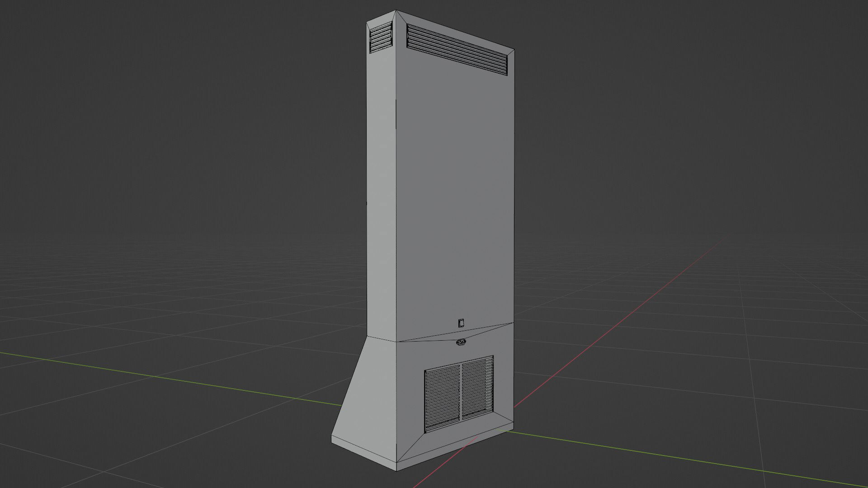This screenshot has width=868, height=488.
Task: Click the wide vent grille at top front
Action: 457,50
